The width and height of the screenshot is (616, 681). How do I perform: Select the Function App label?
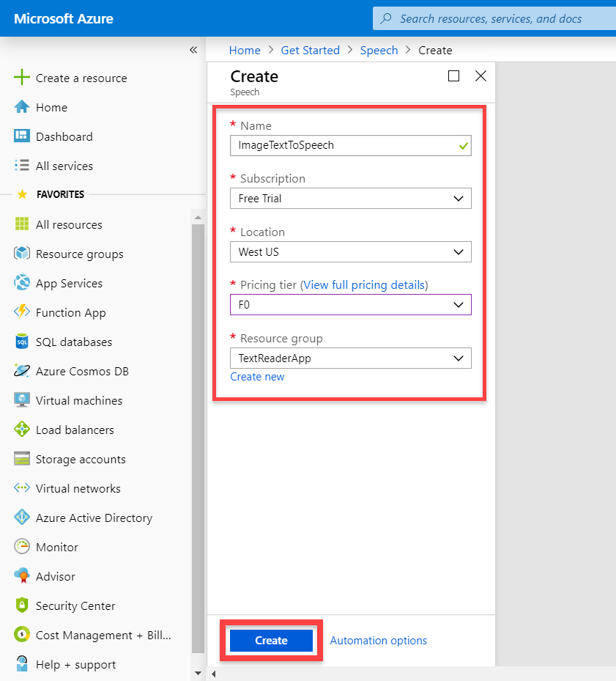[x=71, y=313]
